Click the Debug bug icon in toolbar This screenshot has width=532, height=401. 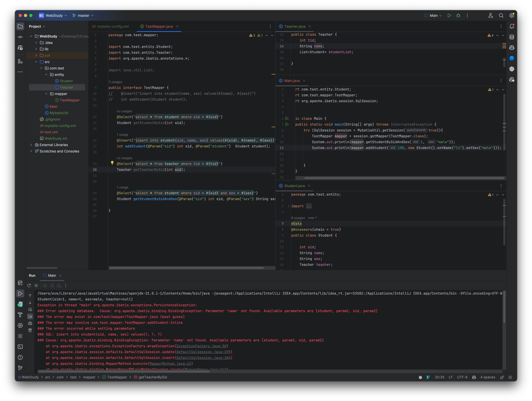point(458,15)
